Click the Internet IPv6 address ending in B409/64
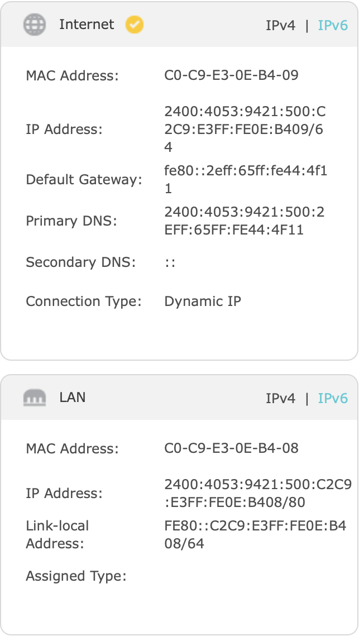 click(x=245, y=130)
